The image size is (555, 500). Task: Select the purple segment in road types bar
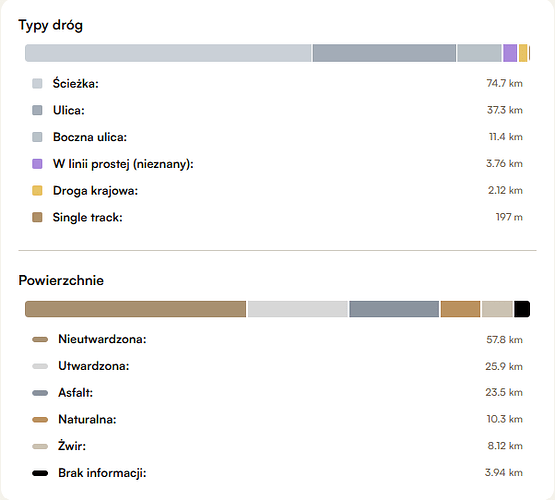pyautogui.click(x=510, y=53)
